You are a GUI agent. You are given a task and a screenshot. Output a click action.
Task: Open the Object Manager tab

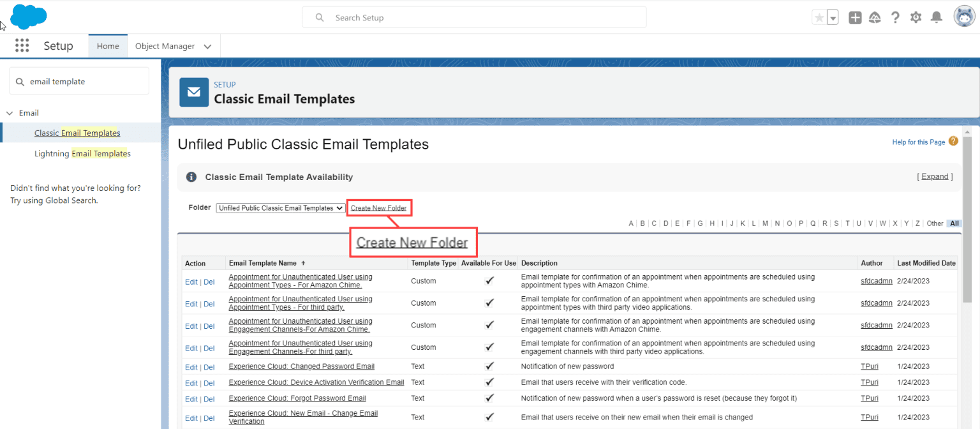(166, 45)
